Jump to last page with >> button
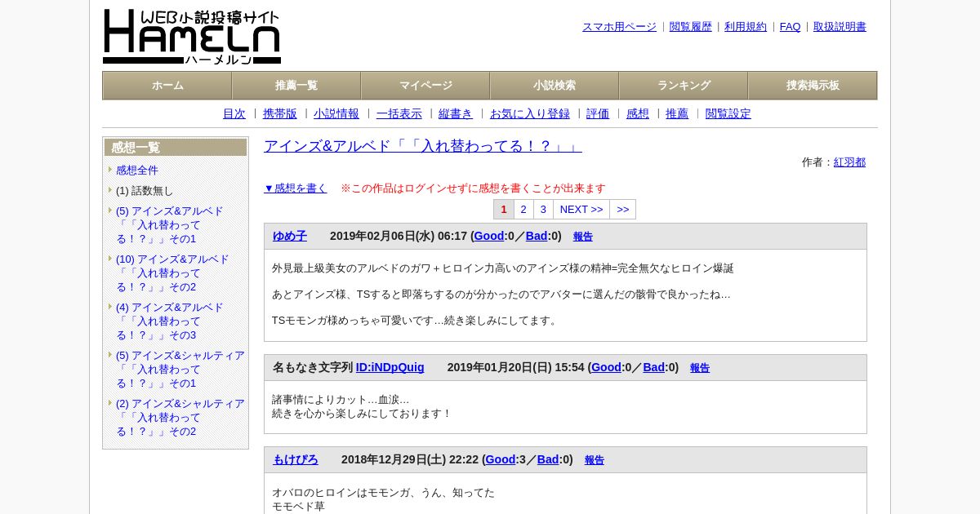The height and width of the screenshot is (514, 980). [623, 210]
